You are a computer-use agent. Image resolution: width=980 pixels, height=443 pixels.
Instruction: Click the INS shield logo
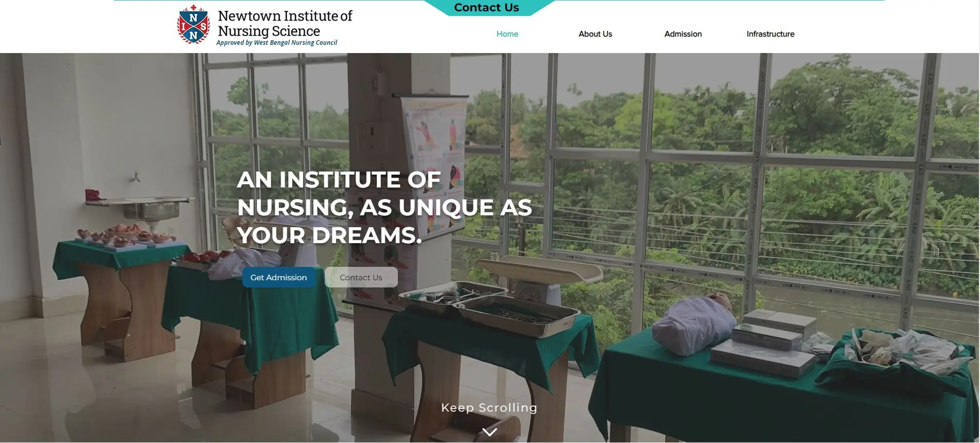click(194, 25)
